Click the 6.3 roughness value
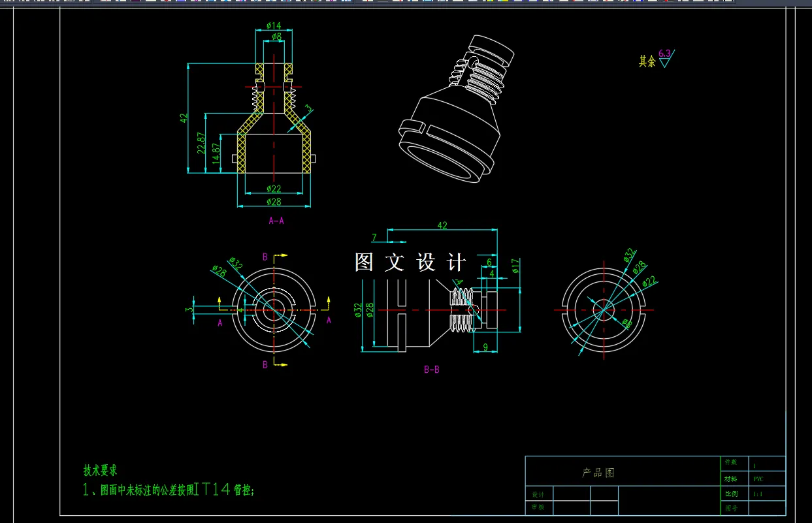The width and height of the screenshot is (812, 523). click(x=664, y=54)
